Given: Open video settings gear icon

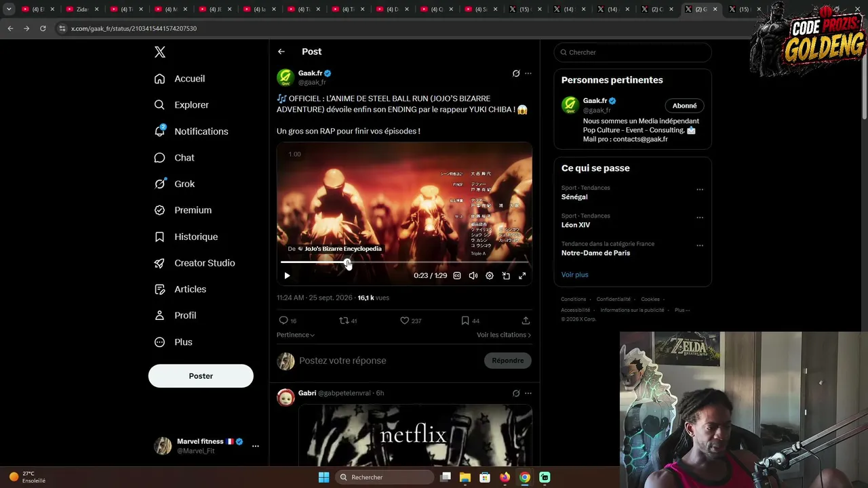Looking at the screenshot, I should coord(490,276).
